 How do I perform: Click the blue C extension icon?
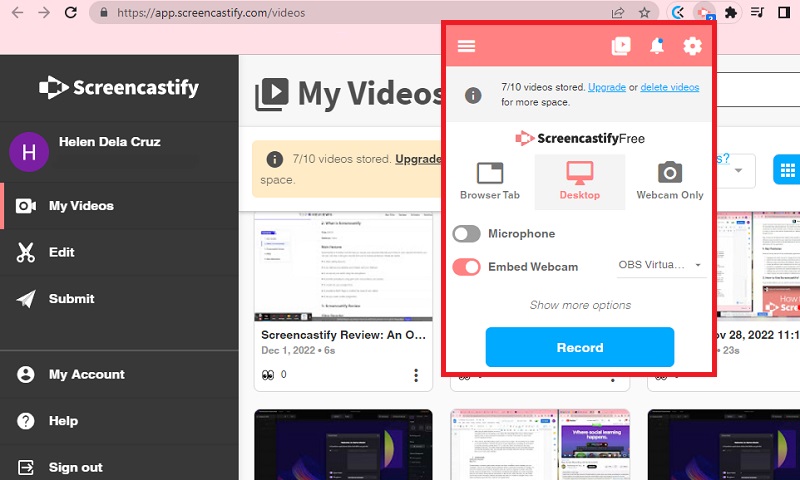click(678, 13)
